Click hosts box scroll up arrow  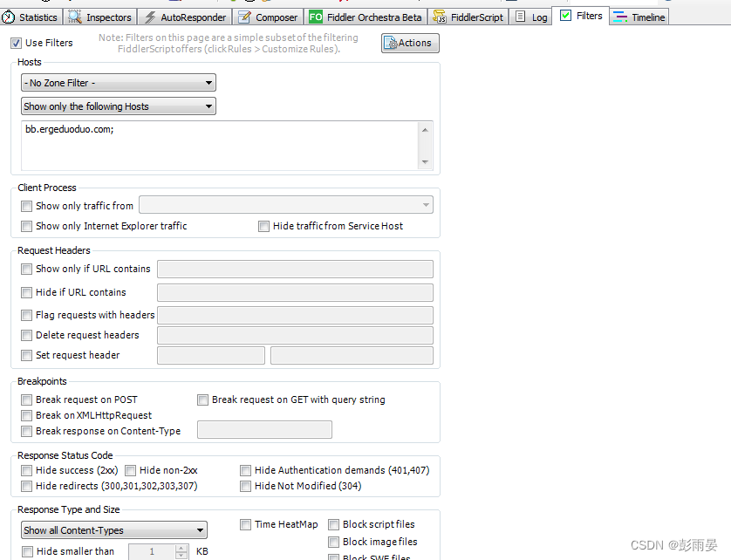coord(425,130)
